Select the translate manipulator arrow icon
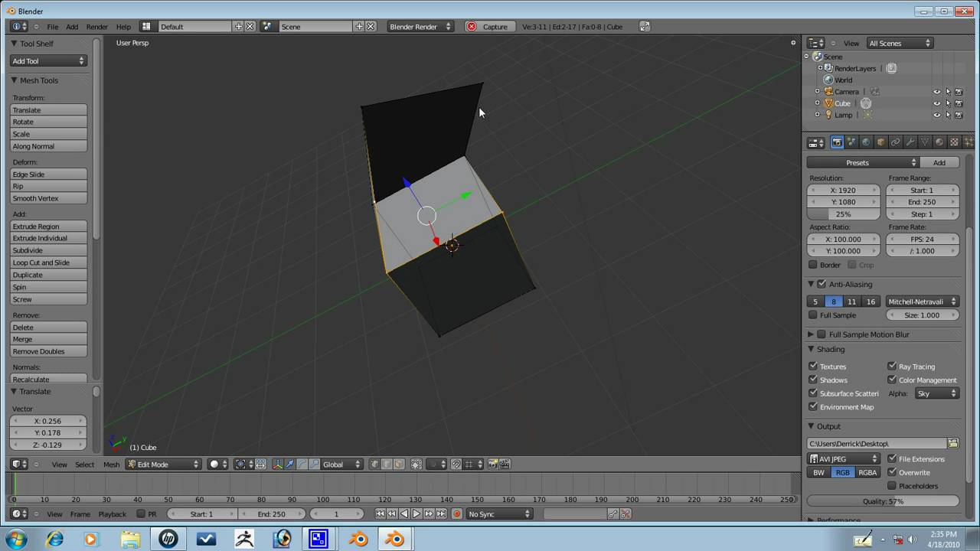Image resolution: width=980 pixels, height=551 pixels. pyautogui.click(x=289, y=465)
